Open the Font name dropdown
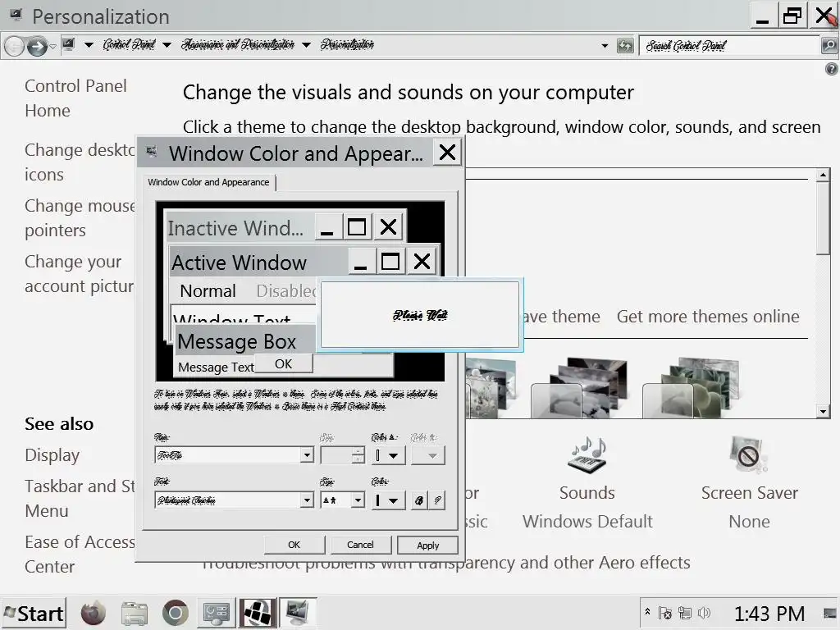840x630 pixels. coord(234,500)
